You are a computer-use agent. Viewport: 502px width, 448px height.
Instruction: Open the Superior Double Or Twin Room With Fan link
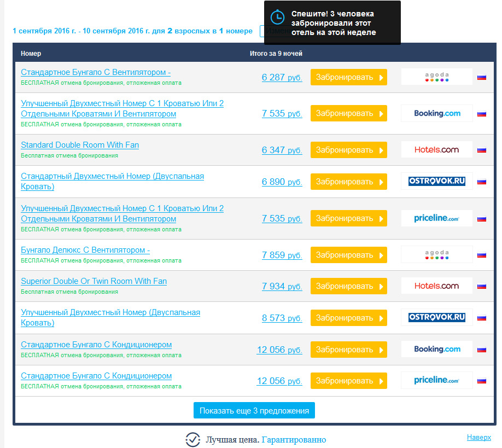[x=94, y=281]
